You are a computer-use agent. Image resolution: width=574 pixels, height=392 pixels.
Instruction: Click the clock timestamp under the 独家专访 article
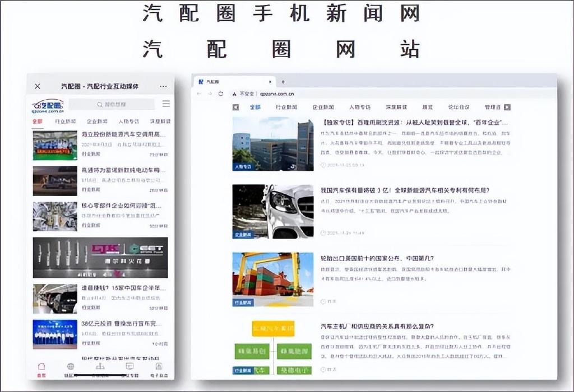[x=342, y=165]
